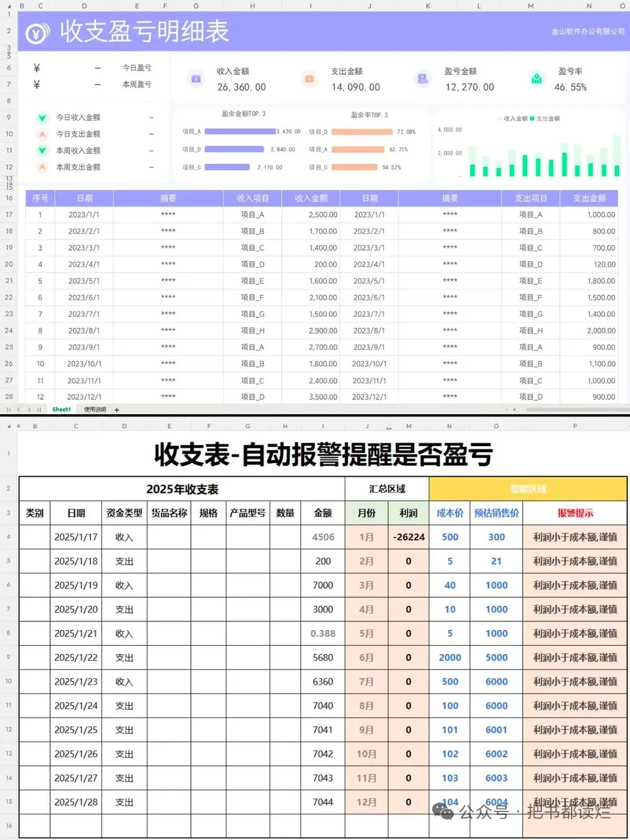Click the 10月 month cell
This screenshot has height=840, width=630.
366,754
